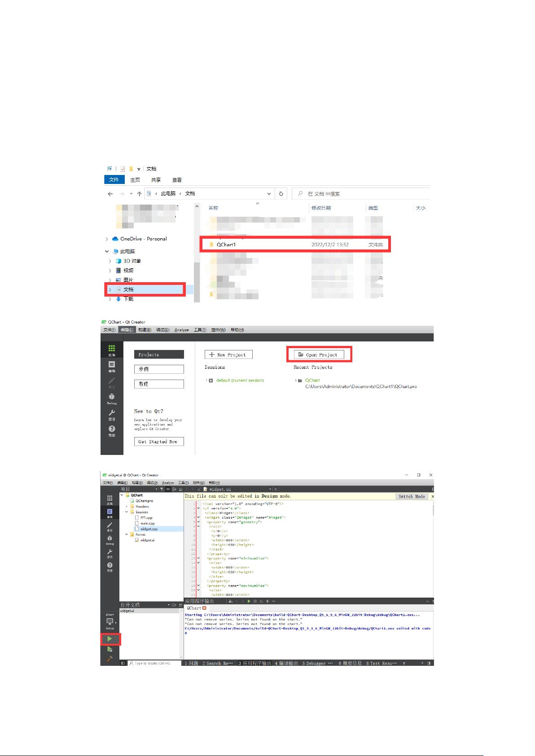
Task: Open the QChart Debug kit selector
Action: [x=110, y=622]
